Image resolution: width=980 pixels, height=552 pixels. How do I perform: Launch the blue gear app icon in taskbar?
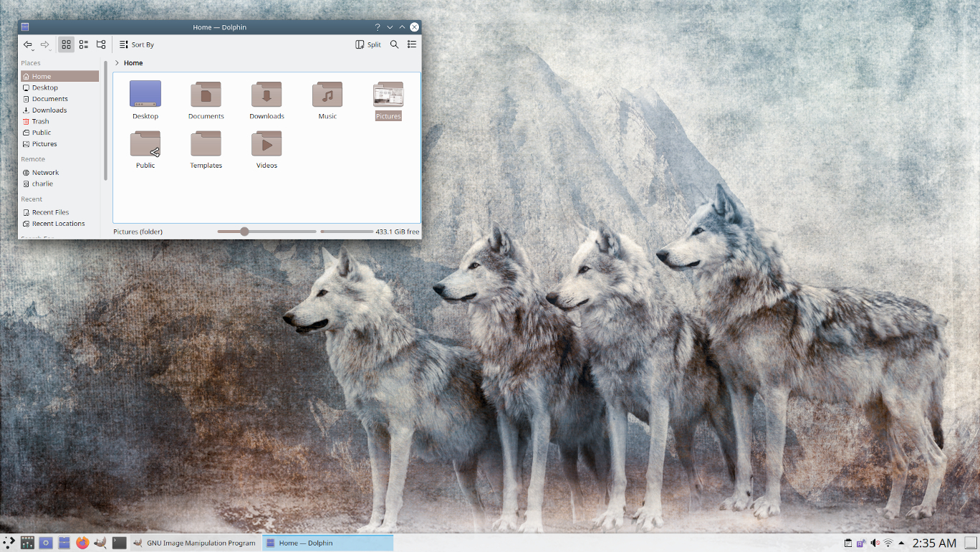[46, 543]
